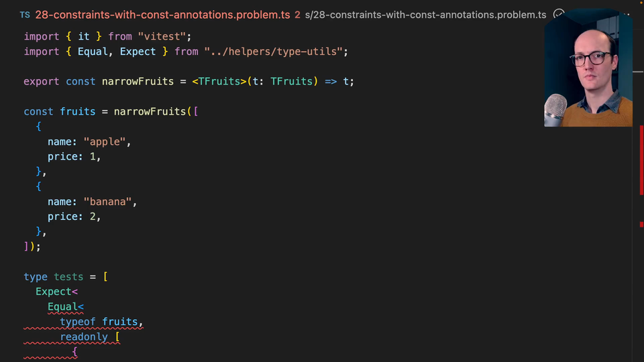This screenshot has height=362, width=644.
Task: Click the Equal identifier in the import statement
Action: [x=96, y=52]
